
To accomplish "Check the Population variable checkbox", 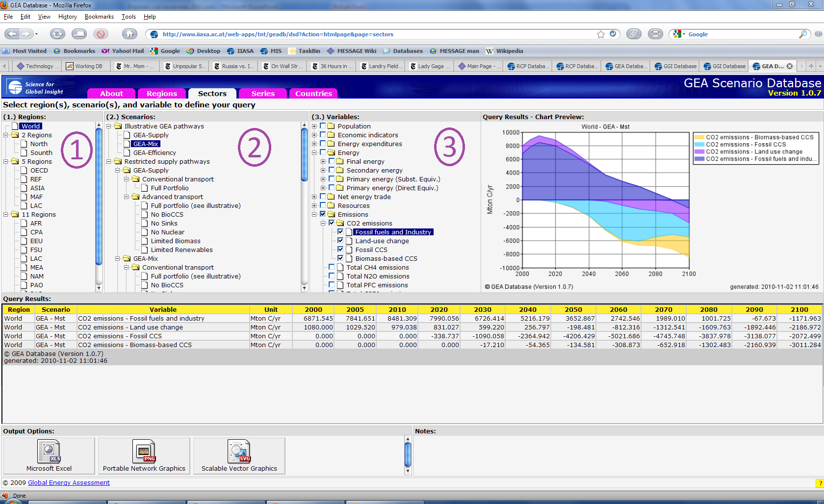I will (323, 126).
